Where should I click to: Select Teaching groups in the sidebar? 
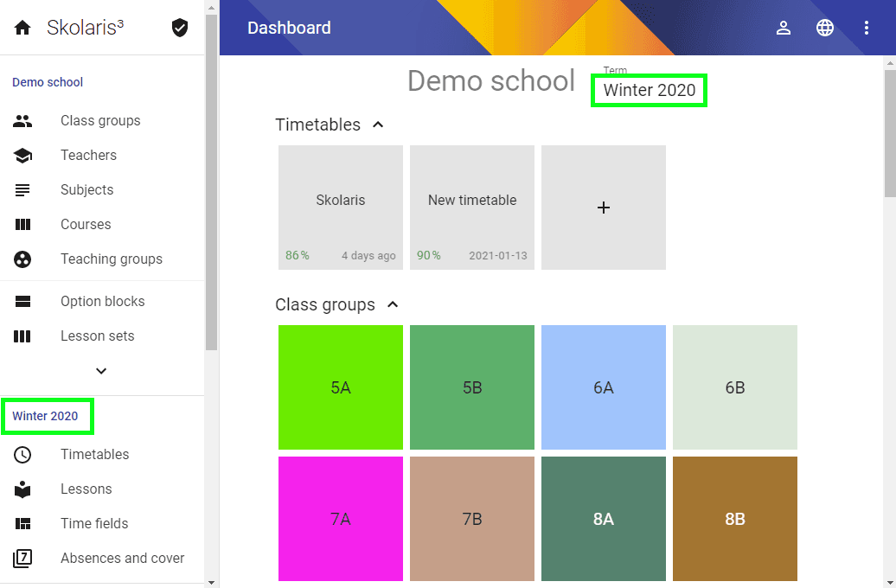[112, 259]
